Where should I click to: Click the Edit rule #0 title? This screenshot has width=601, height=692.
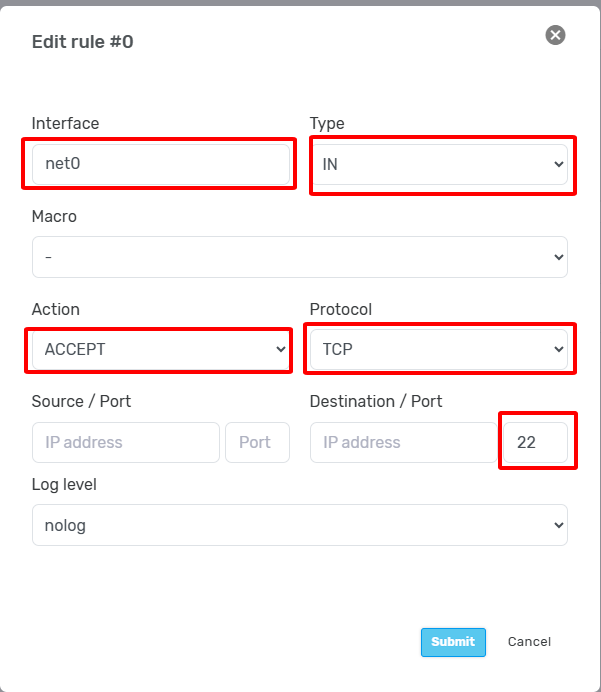[x=82, y=41]
